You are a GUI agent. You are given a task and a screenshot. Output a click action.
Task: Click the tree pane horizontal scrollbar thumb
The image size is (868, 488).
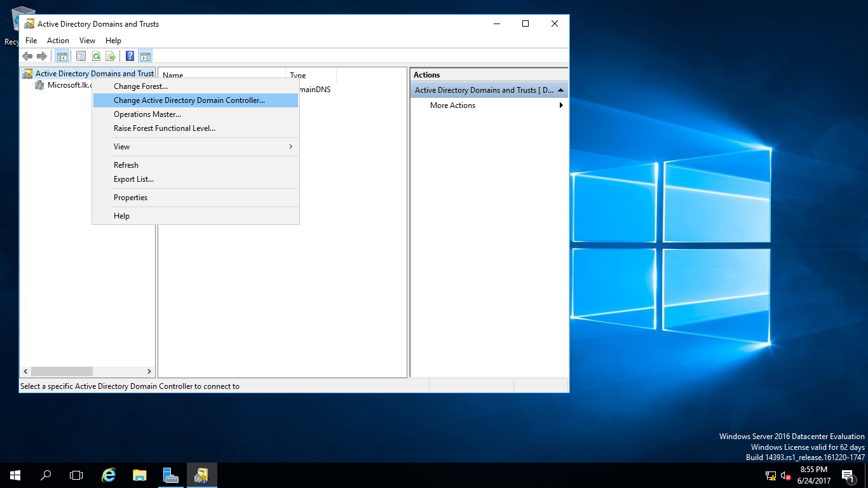(x=62, y=371)
